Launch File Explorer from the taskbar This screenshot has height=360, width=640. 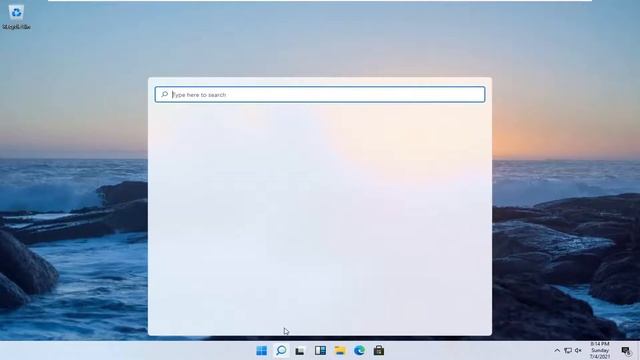(x=340, y=350)
